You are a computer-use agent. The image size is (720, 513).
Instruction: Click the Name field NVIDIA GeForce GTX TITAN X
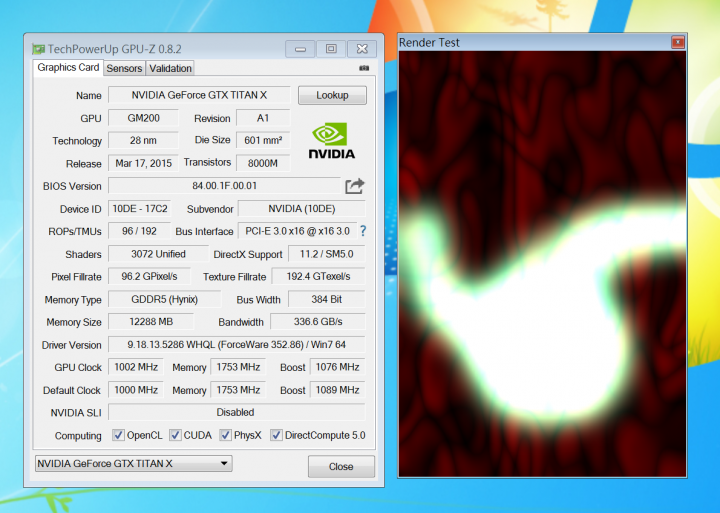199,95
